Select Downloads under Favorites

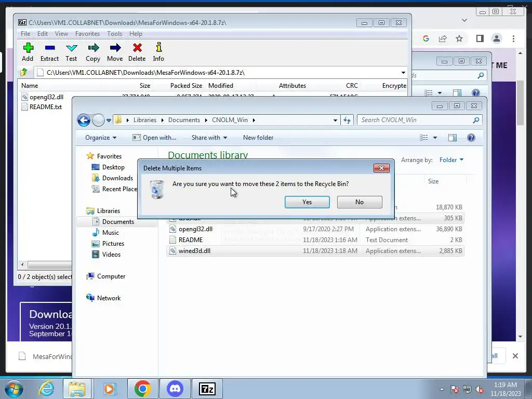pos(112,178)
